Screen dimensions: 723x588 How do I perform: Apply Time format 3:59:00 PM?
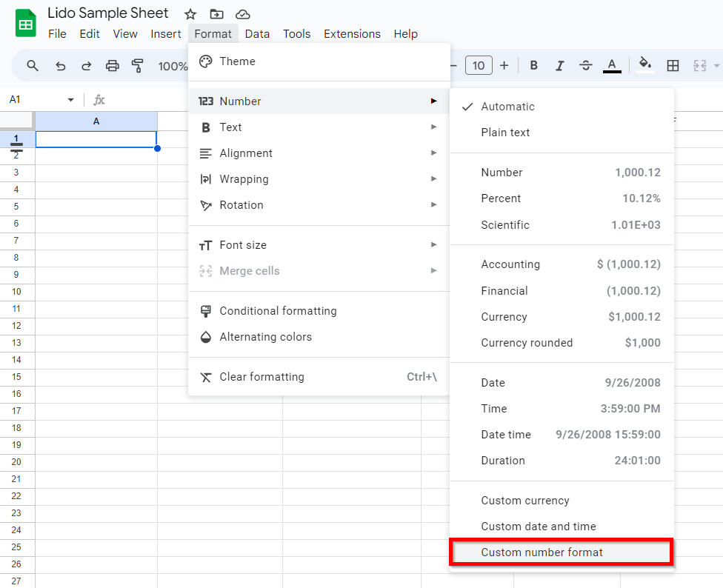[x=562, y=408]
